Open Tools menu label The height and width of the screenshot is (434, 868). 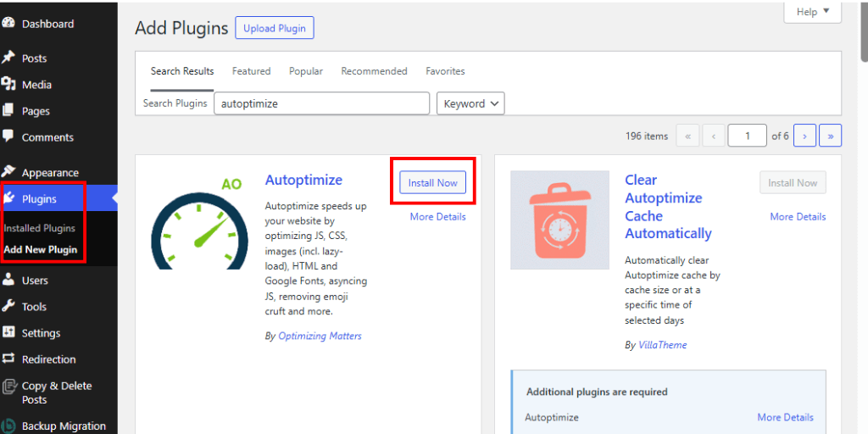pos(34,307)
